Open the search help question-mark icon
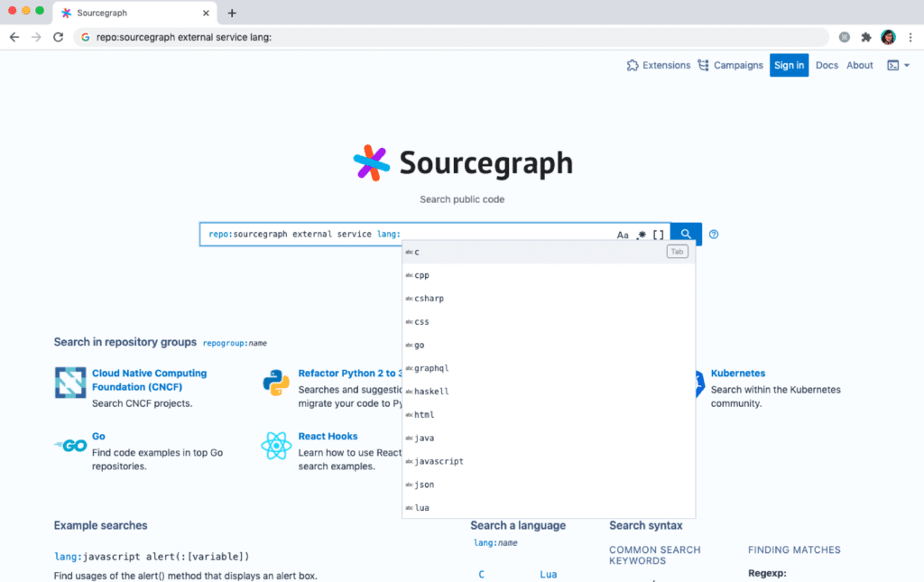 pos(714,235)
